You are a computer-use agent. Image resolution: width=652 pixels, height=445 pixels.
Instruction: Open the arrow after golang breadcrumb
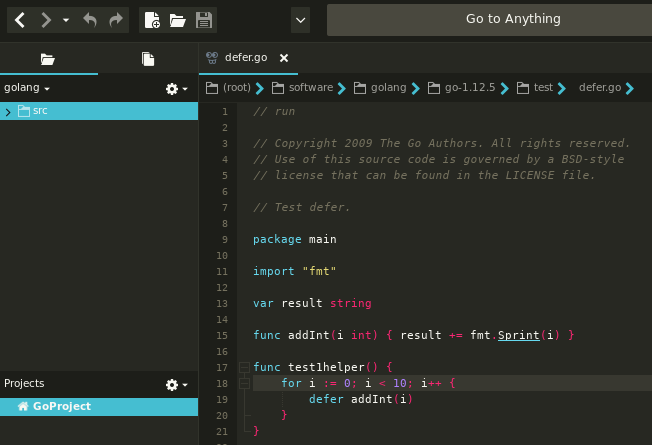tap(415, 88)
